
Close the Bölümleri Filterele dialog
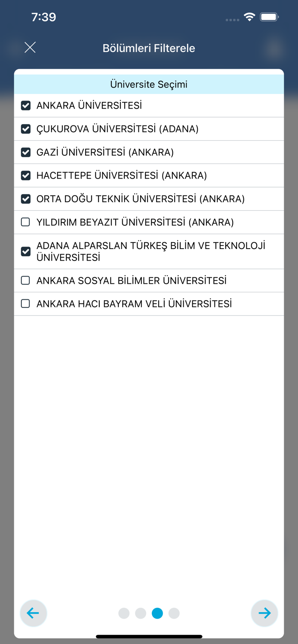pyautogui.click(x=30, y=48)
